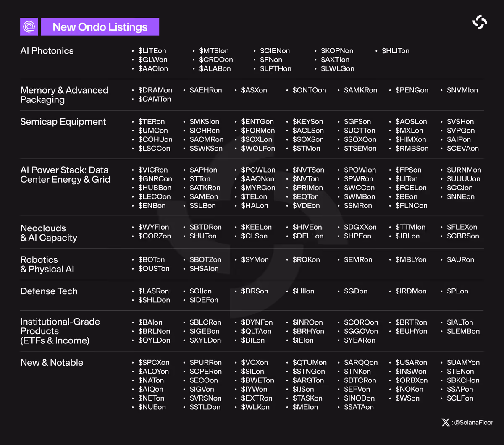This screenshot has width=504, height=445.
Task: Click the New Ondo Listings title banner
Action: [x=100, y=27]
